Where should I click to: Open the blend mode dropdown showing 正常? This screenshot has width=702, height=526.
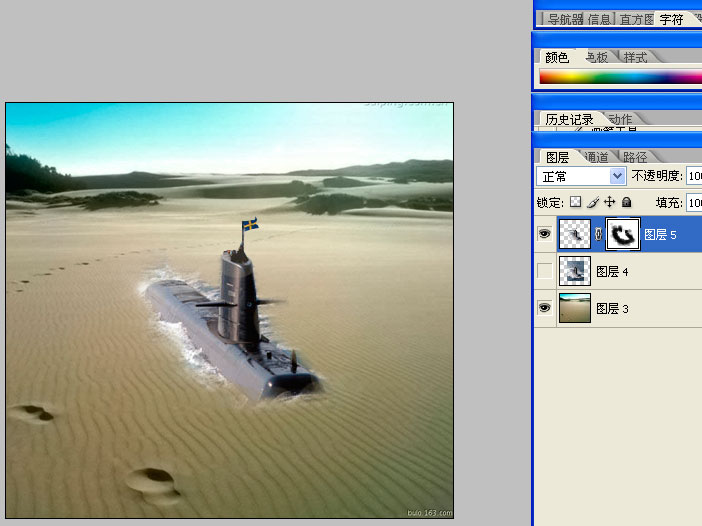coord(581,176)
